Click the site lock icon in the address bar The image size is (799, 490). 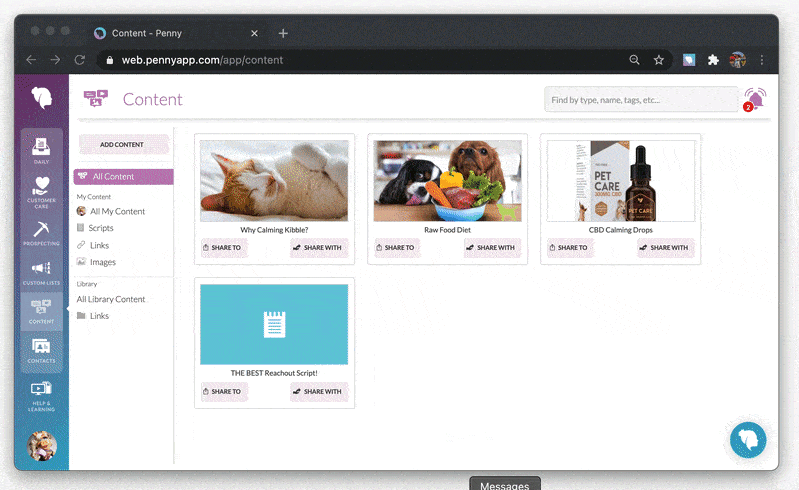click(110, 60)
